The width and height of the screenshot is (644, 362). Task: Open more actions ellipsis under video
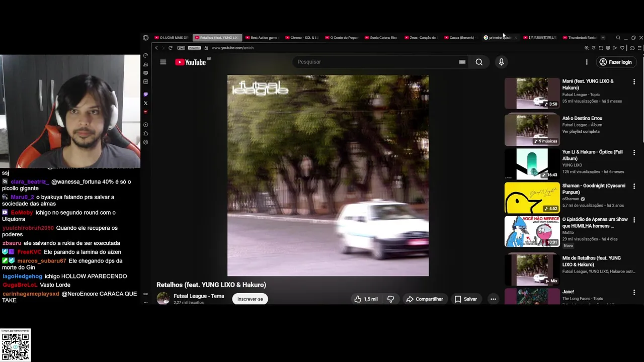tap(493, 299)
